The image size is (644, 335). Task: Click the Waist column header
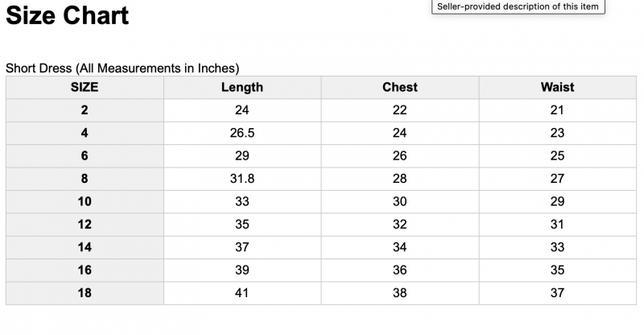pos(558,87)
